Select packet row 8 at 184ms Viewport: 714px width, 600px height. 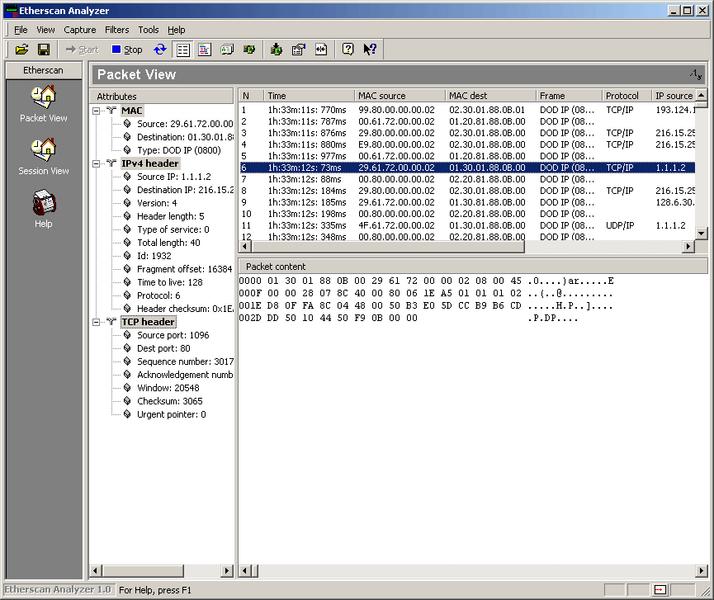click(x=467, y=191)
